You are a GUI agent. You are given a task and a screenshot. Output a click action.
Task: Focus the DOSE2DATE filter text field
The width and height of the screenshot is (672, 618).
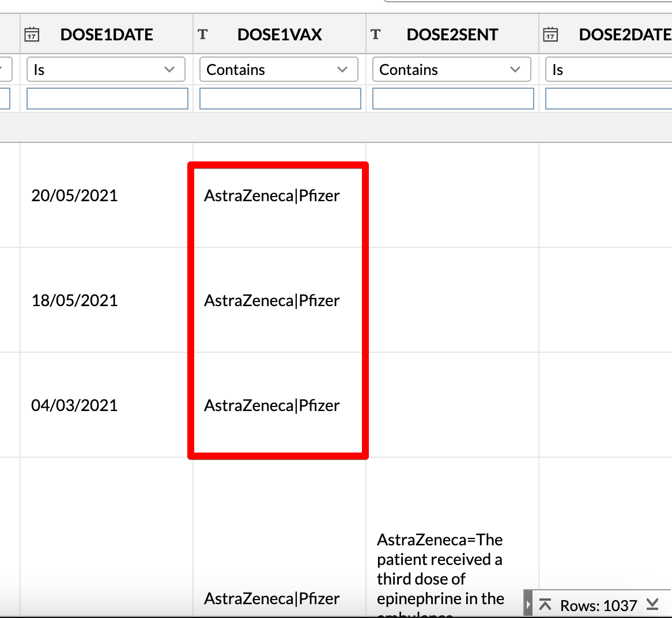coord(609,99)
